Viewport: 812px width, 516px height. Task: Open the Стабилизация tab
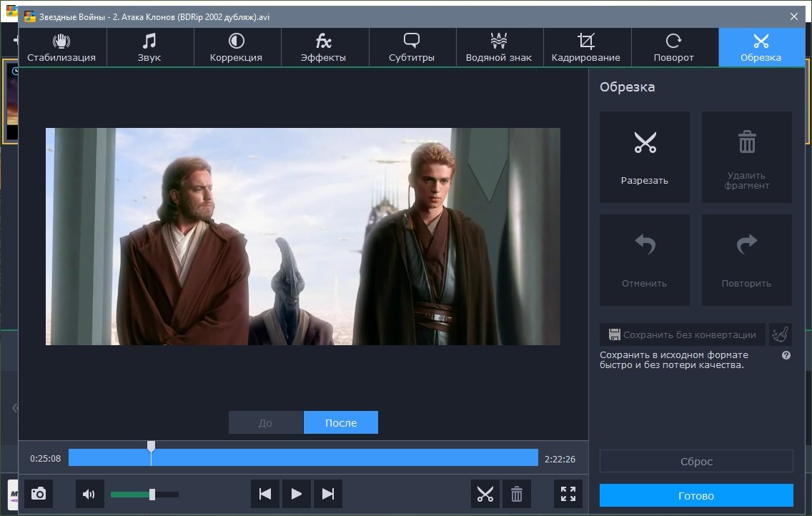61,48
